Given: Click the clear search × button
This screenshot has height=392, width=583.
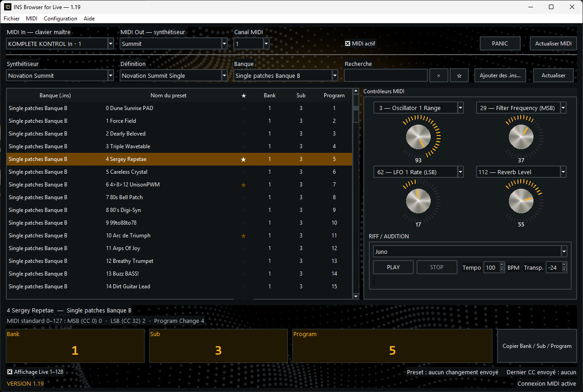Looking at the screenshot, I should 438,75.
